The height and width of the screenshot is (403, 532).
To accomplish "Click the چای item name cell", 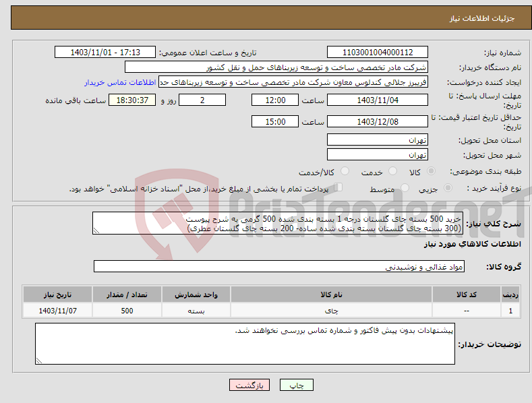I will click(331, 311).
